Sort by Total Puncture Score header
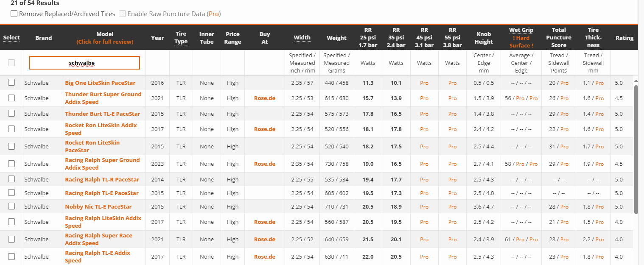The image size is (644, 265). click(x=559, y=38)
